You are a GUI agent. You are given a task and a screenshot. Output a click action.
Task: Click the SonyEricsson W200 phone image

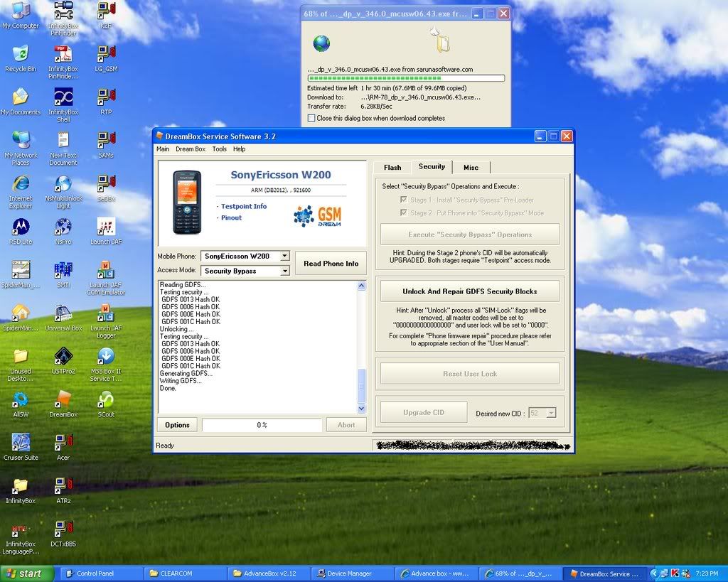[187, 202]
